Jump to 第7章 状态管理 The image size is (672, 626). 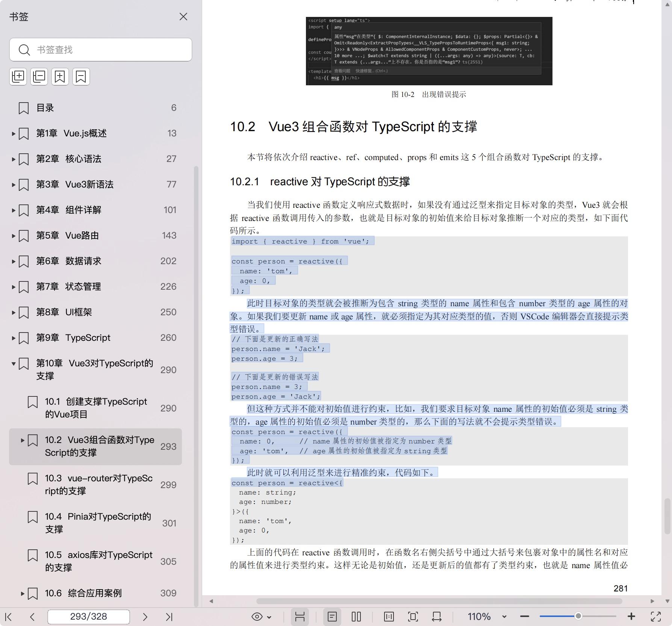[x=69, y=287]
